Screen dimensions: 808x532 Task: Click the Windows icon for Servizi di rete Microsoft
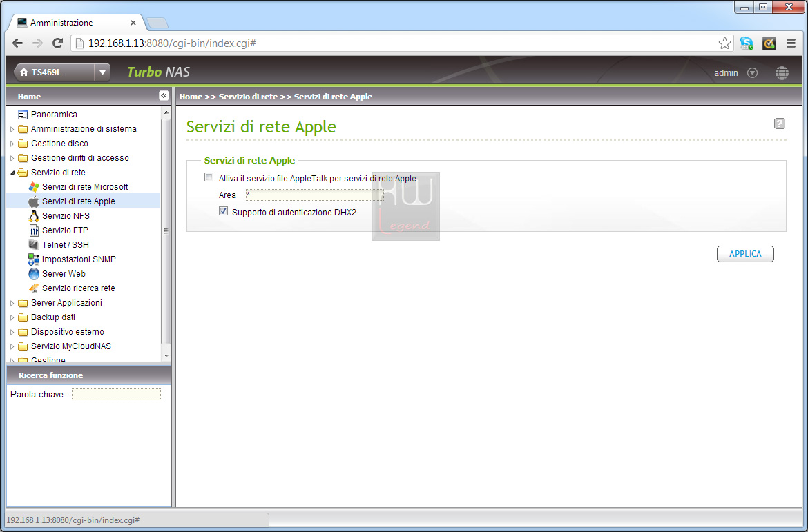click(x=34, y=187)
